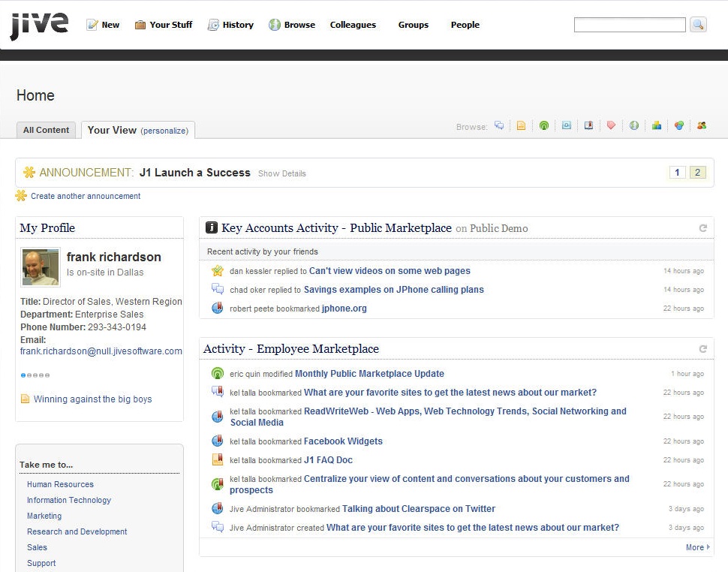Switch to the All Content tab
Image resolution: width=728 pixels, height=572 pixels.
pos(47,130)
